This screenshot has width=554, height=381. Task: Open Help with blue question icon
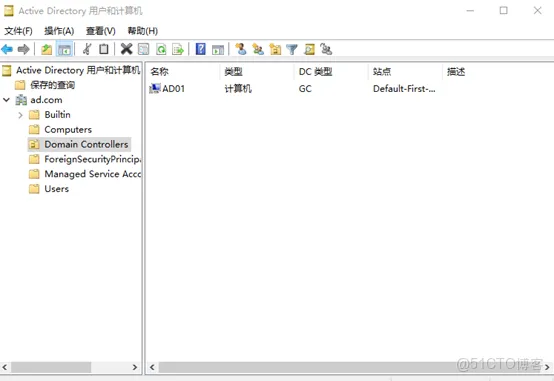200,49
